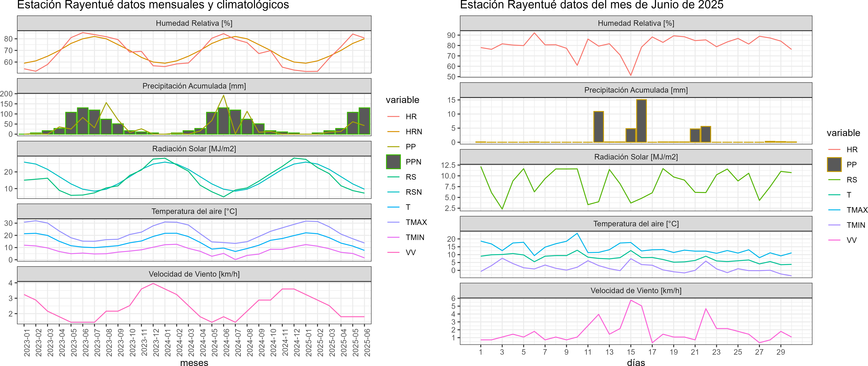The height and width of the screenshot is (366, 868).
Task: Click day 11 on the días axis
Action: (588, 352)
